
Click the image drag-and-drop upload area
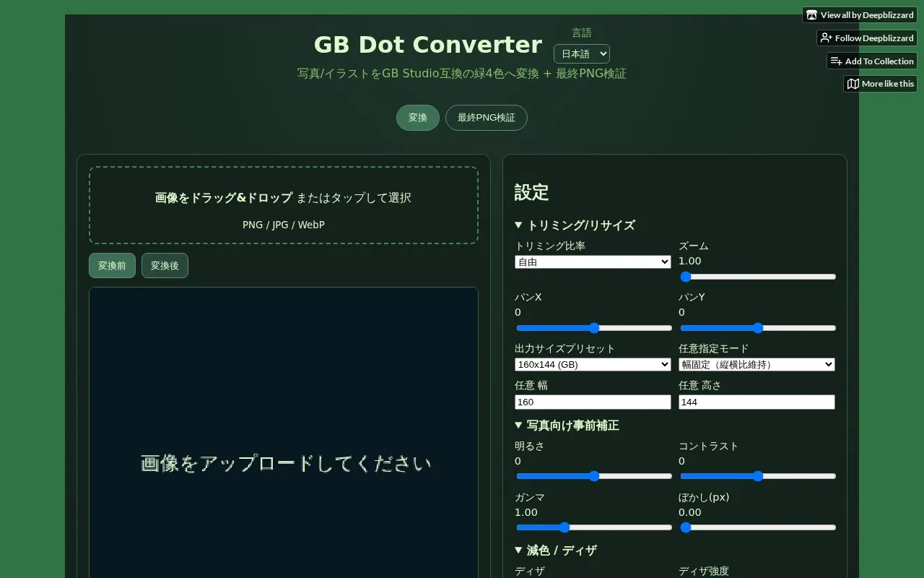click(x=284, y=205)
